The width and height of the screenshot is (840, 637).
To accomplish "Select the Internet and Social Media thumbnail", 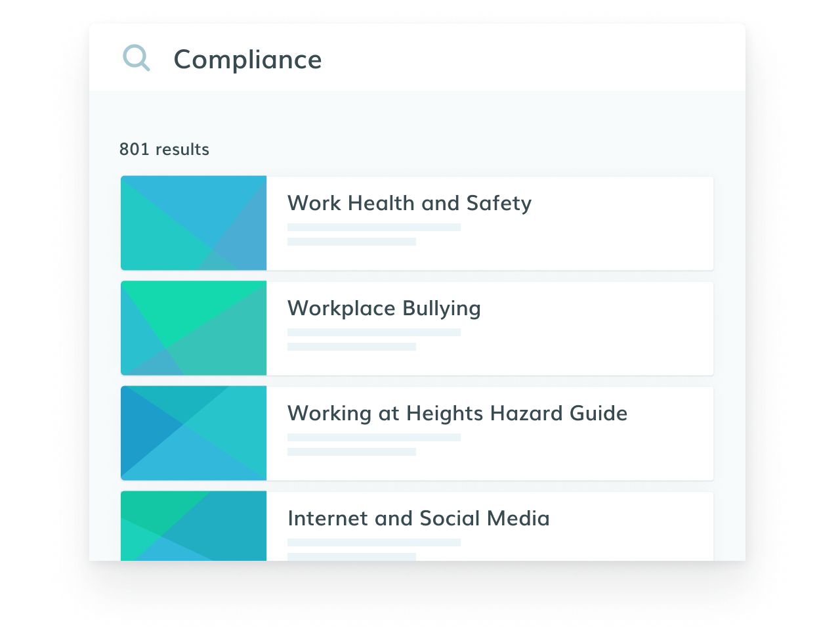I will pos(194,526).
